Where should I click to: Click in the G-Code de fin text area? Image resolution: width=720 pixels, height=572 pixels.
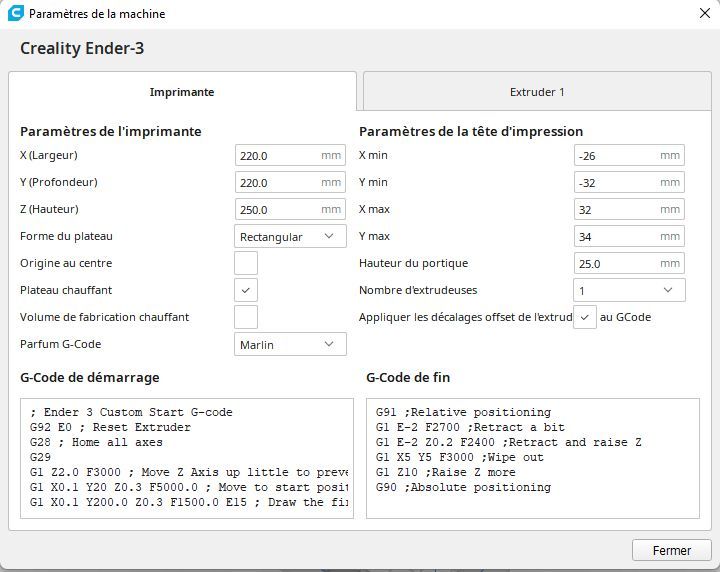(533, 458)
